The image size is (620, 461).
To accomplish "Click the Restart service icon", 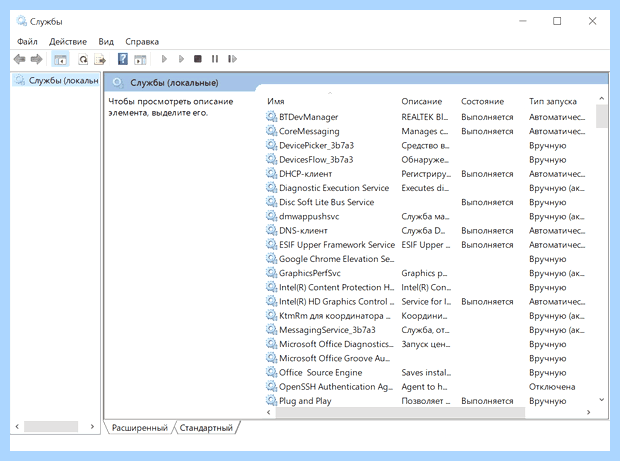I will click(232, 59).
